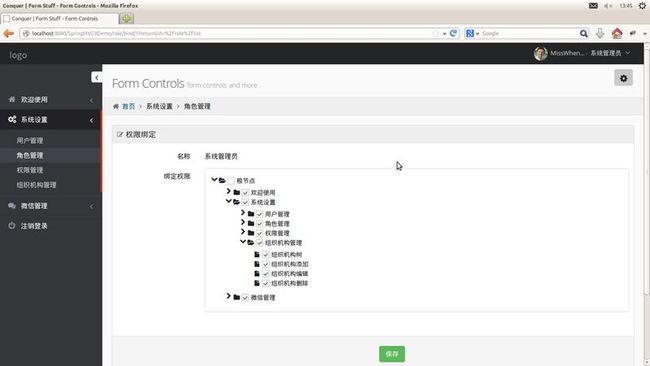Screen dimensions: 650x366
Task: Expand the 权限管理 tree node
Action: click(243, 232)
